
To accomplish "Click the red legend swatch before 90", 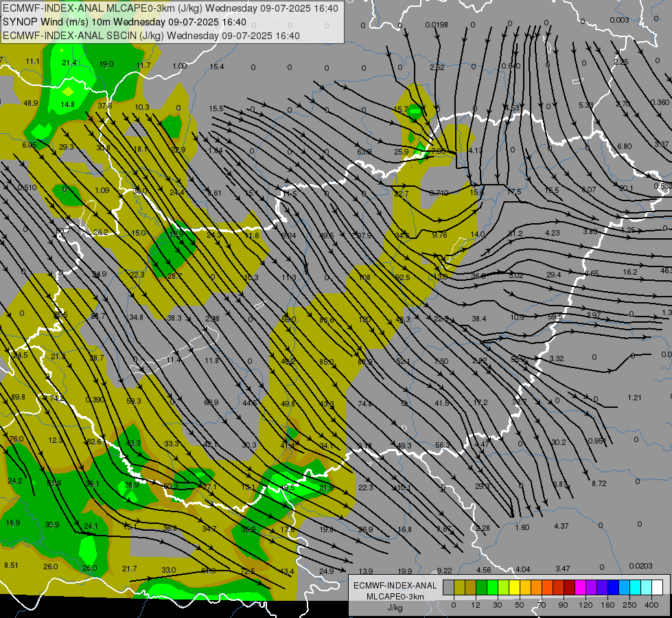I will click(x=559, y=587).
